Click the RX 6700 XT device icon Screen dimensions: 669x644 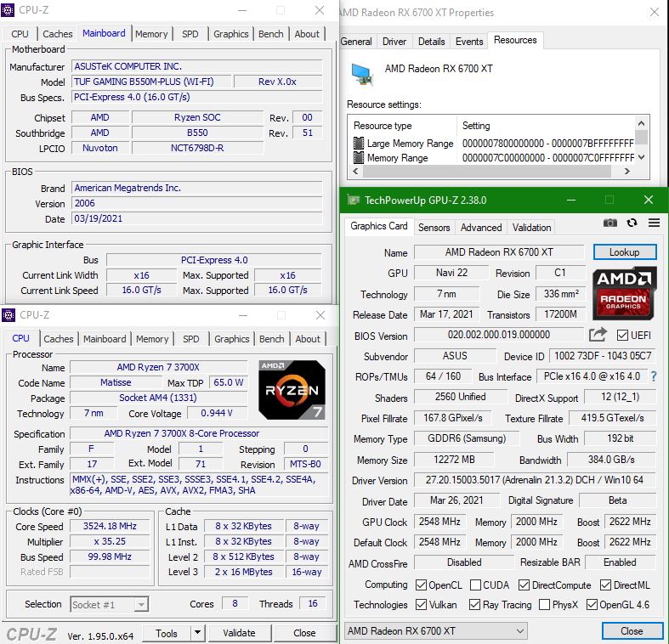click(362, 74)
